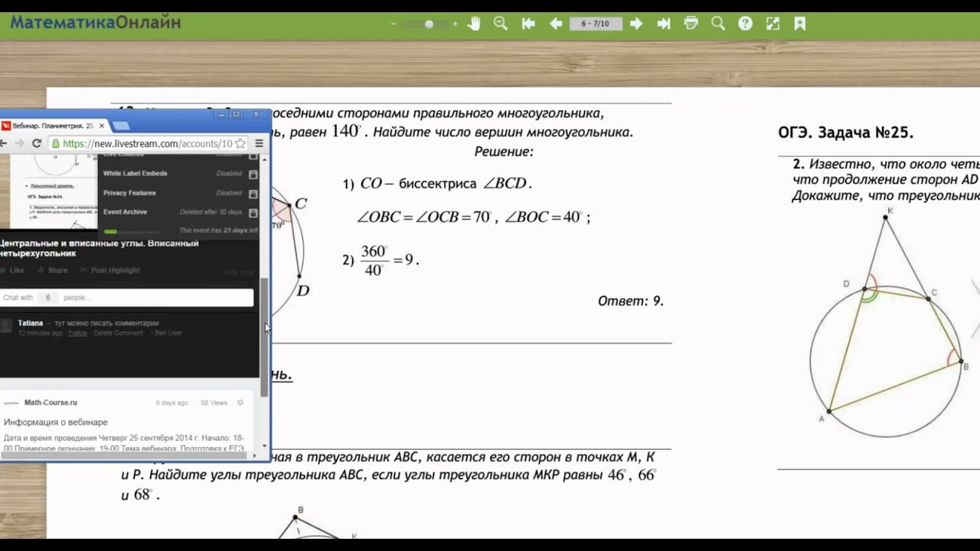Click the video preview thumbnail in browser
Viewport: 980px width, 551px height.
[x=49, y=191]
